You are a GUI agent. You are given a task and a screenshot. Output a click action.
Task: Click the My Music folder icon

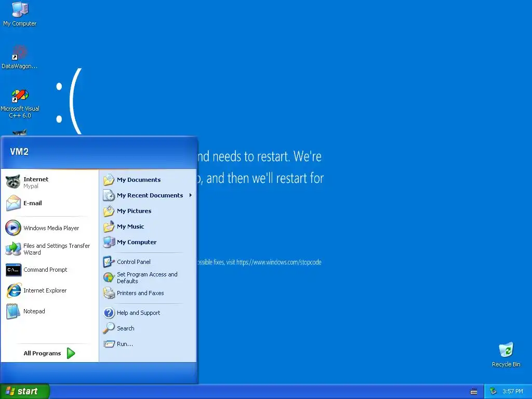click(x=109, y=227)
